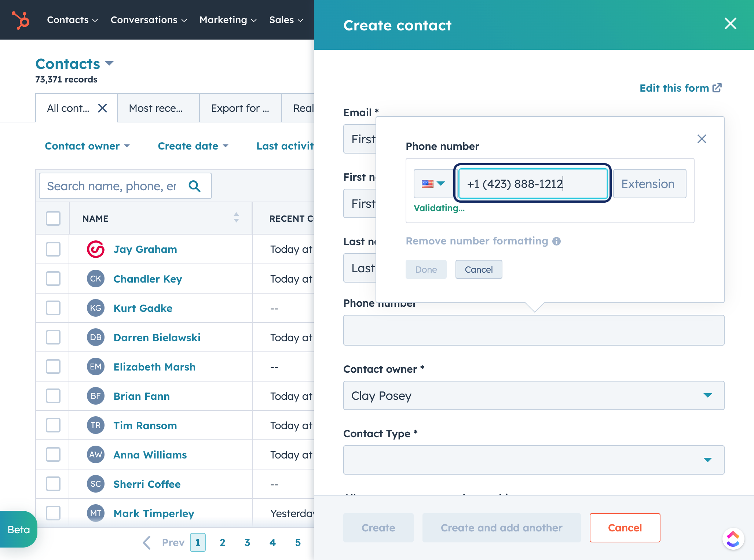Remove the All contacts tab with X

click(x=102, y=108)
